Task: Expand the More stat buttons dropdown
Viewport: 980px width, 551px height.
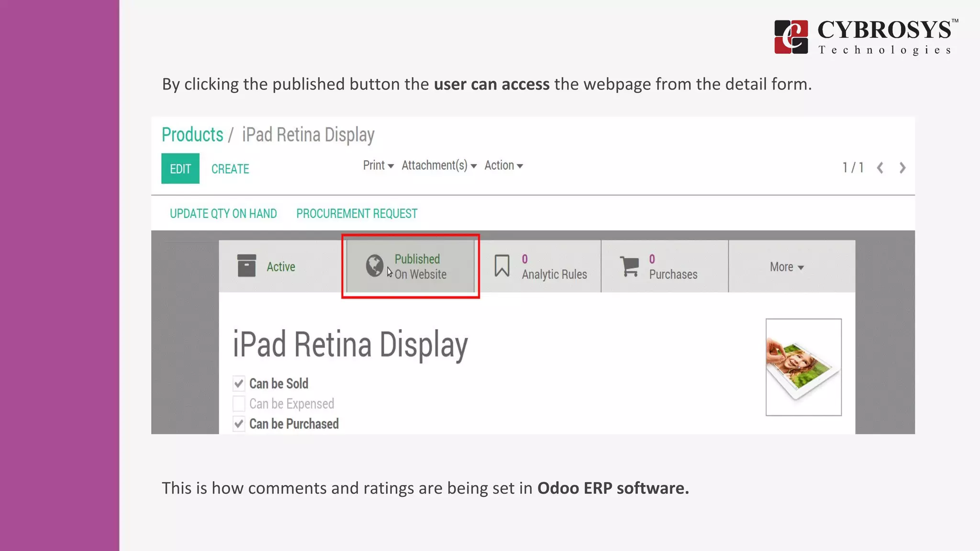Action: click(787, 267)
